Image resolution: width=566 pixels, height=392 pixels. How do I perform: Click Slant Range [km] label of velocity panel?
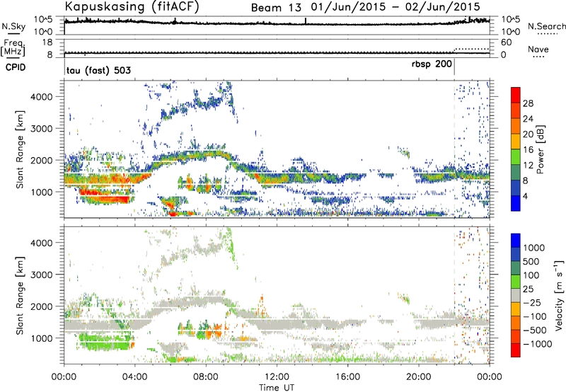click(20, 295)
